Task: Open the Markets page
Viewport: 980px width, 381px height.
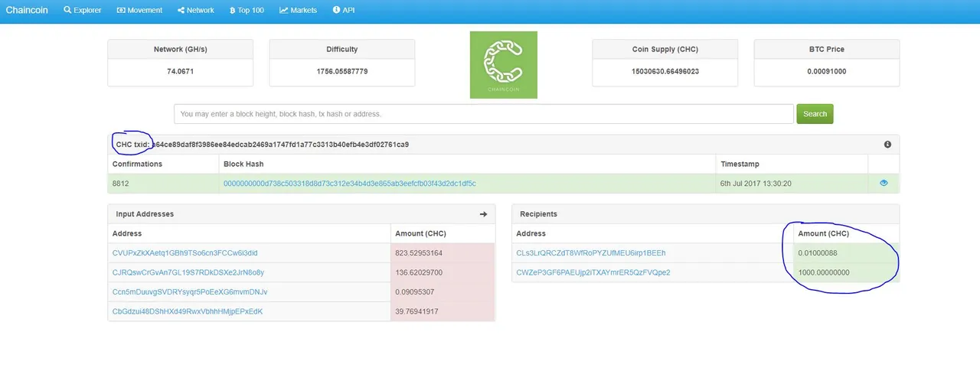Action: pyautogui.click(x=298, y=10)
